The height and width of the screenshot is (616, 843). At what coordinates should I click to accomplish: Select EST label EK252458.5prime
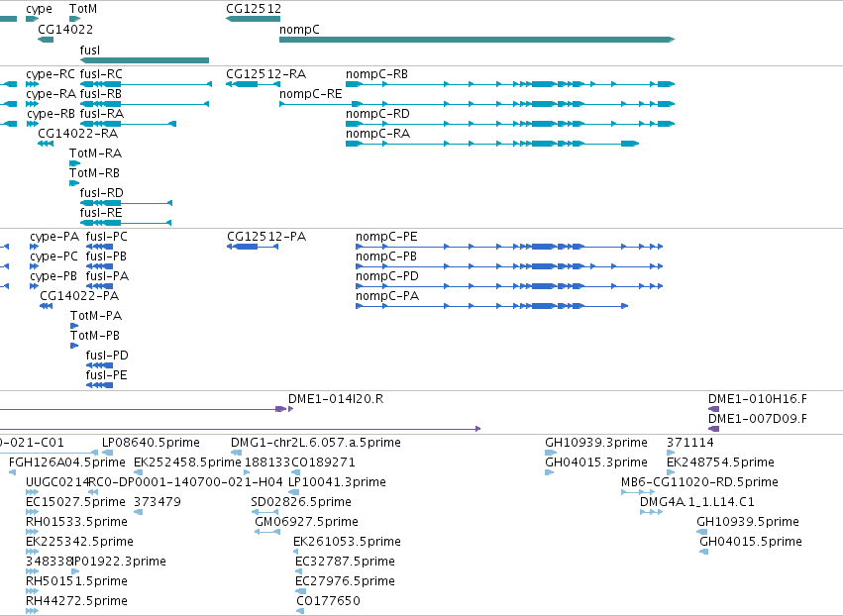click(x=187, y=462)
